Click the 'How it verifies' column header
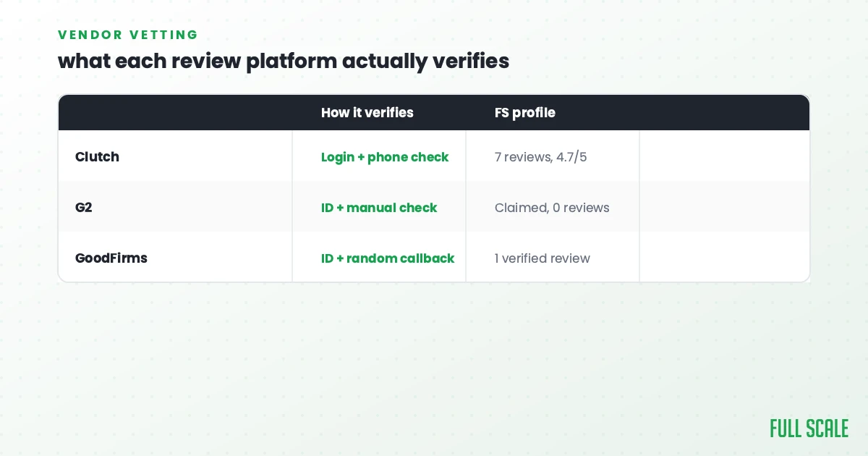This screenshot has height=456, width=868. (x=367, y=113)
